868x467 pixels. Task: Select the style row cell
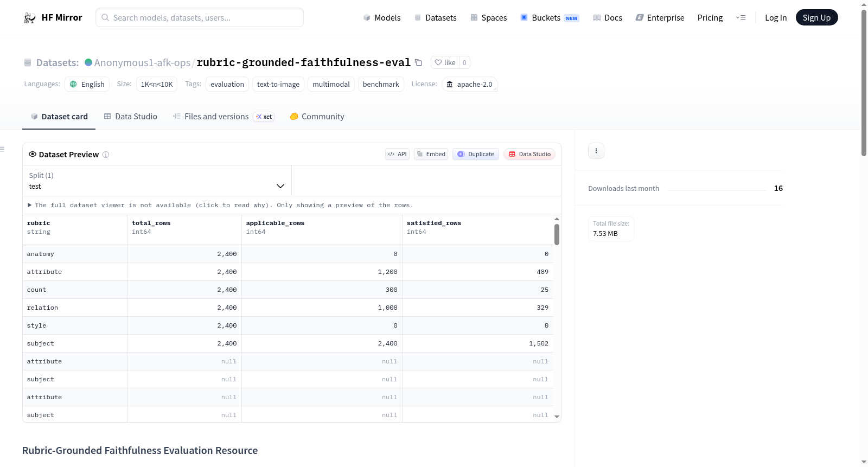tap(75, 325)
